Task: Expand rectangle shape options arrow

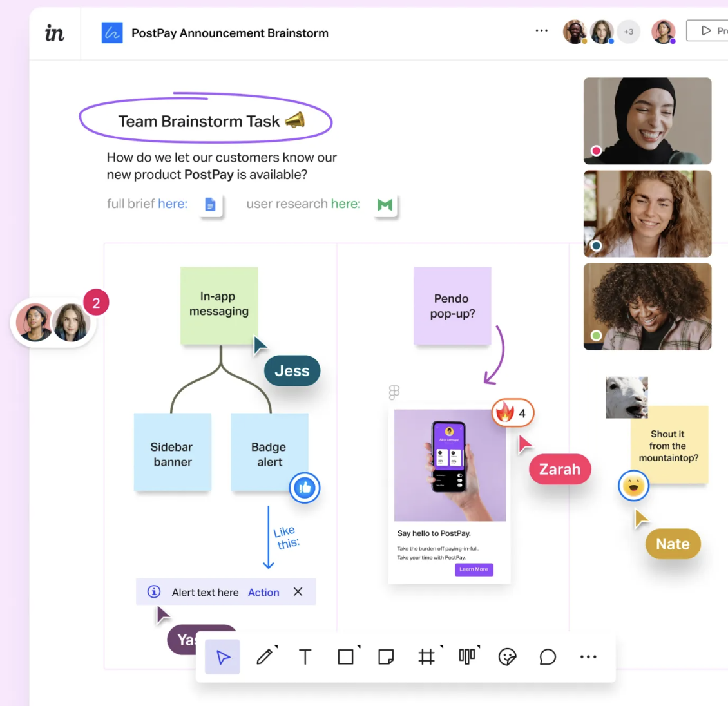Action: (358, 646)
